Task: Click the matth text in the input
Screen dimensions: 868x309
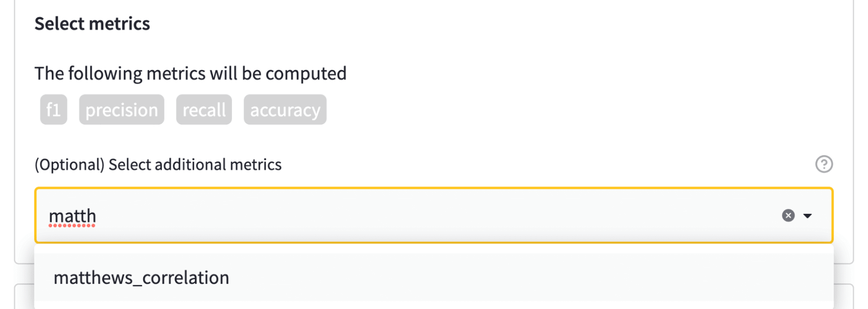Action: [x=72, y=215]
